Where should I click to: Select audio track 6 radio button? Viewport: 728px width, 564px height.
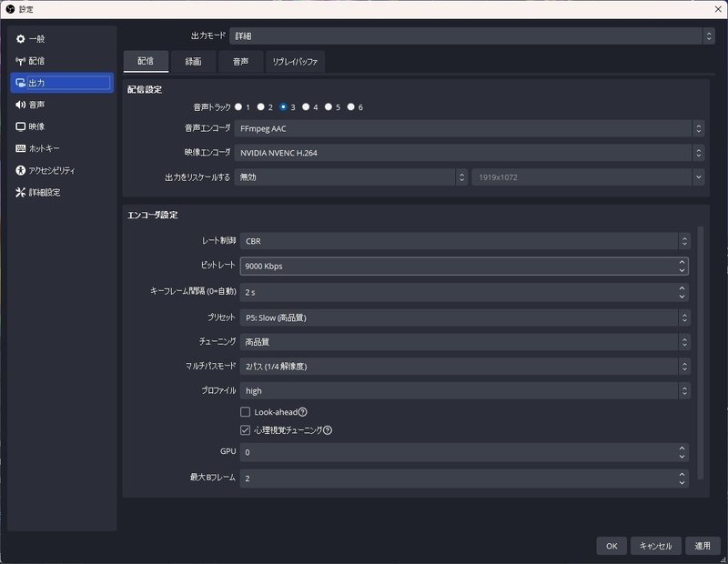351,106
